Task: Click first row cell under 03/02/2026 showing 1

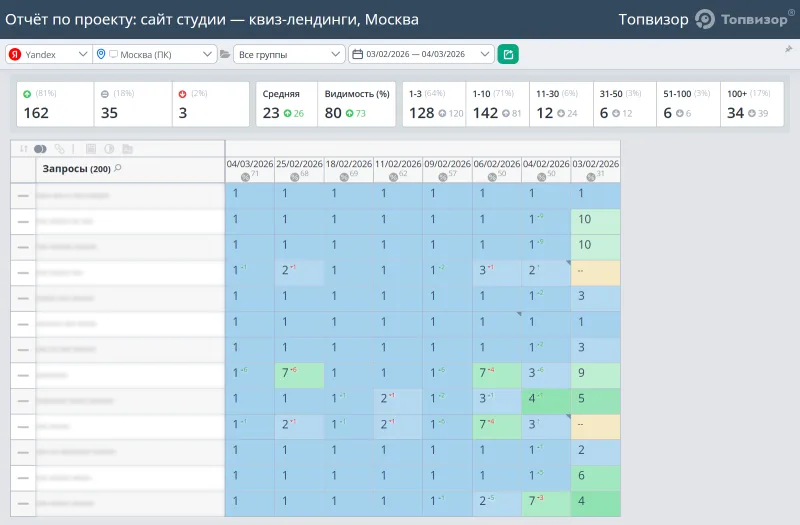Action: 595,196
